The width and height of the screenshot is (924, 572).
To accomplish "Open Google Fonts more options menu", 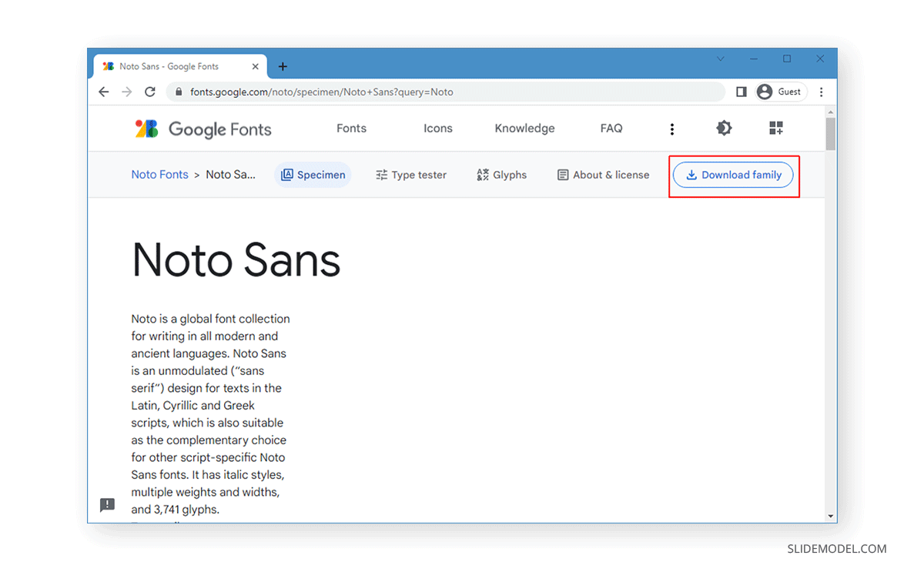I will point(672,129).
